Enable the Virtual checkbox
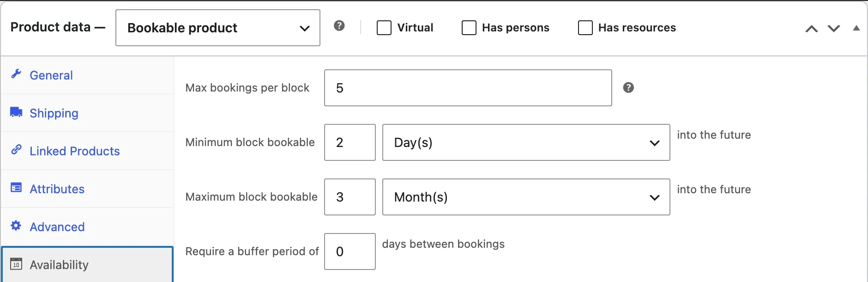868x282 pixels. pyautogui.click(x=384, y=28)
